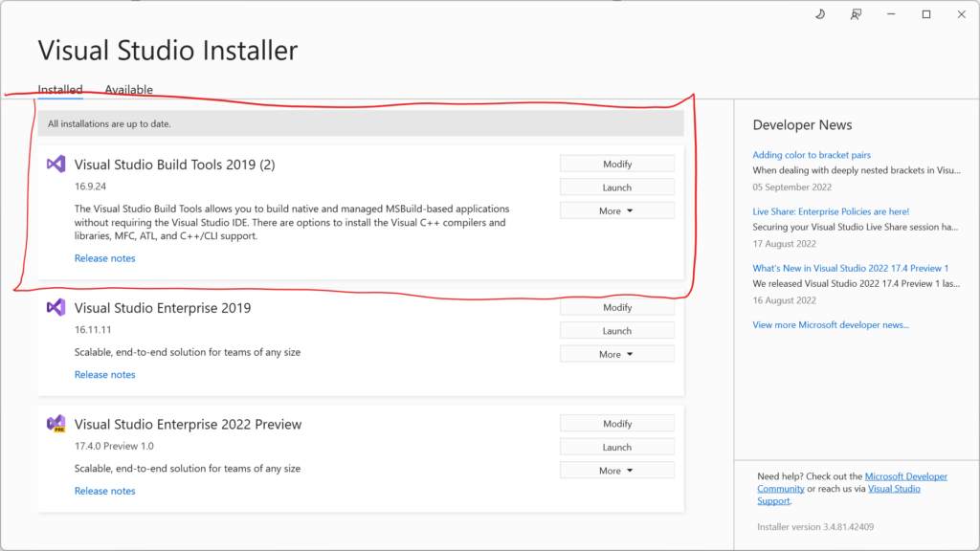Expand More options for Enterprise 2022 Preview
The height and width of the screenshot is (551, 980).
[x=617, y=471]
